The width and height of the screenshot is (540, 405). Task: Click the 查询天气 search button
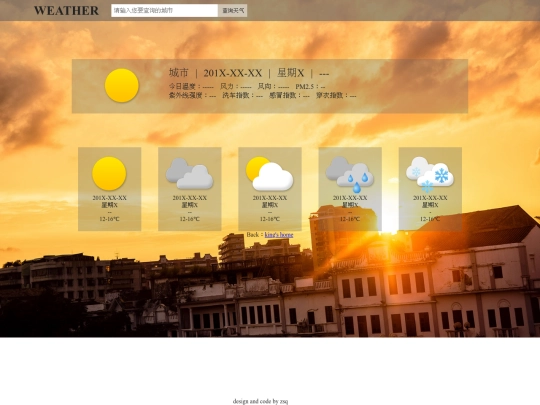point(233,11)
